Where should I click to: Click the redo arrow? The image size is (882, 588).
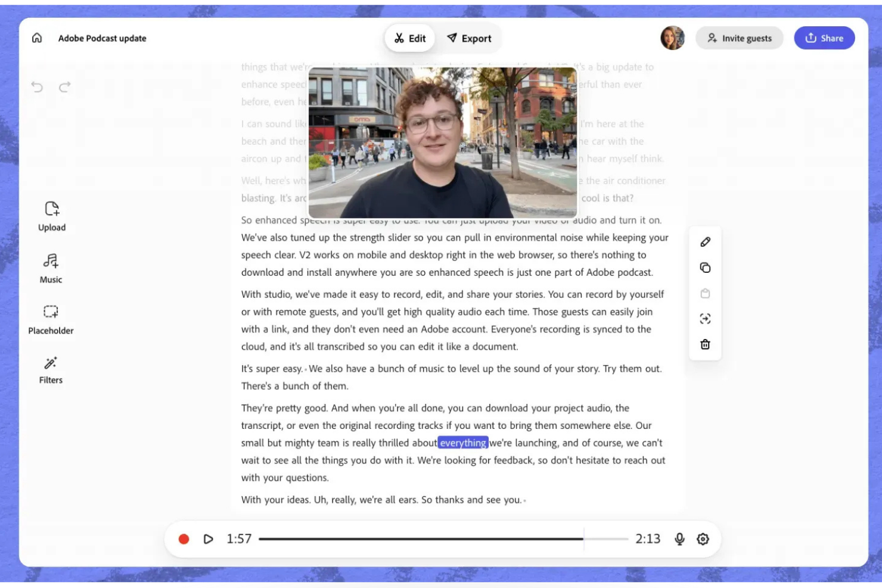(65, 88)
